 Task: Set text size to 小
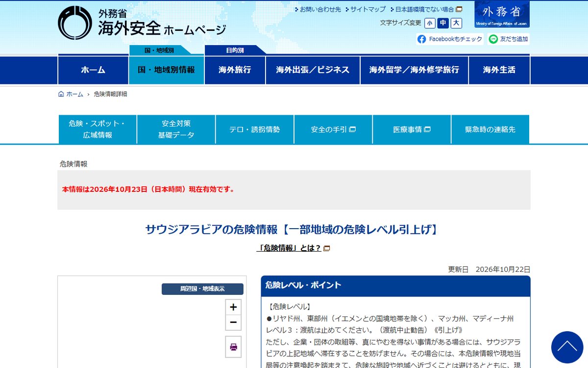[x=430, y=23]
